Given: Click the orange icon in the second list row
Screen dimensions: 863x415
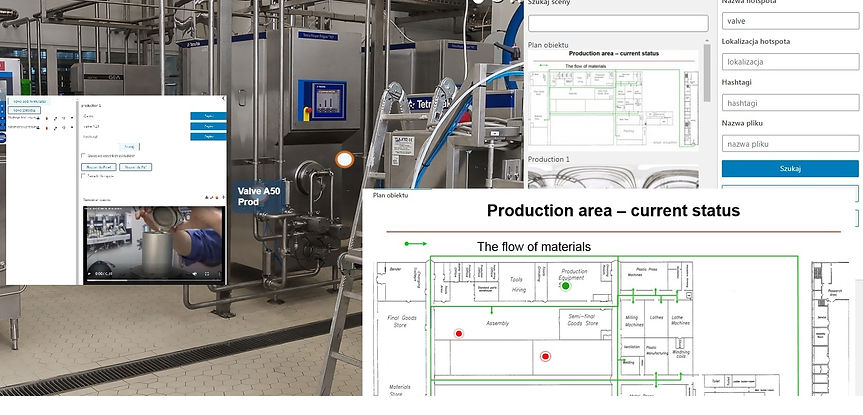Looking at the screenshot, I should (46, 128).
